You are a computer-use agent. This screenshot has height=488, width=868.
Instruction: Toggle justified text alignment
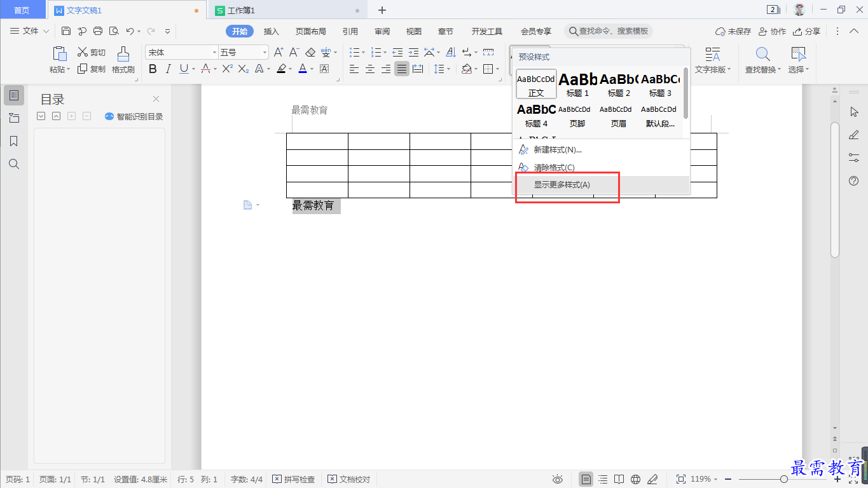(x=402, y=69)
